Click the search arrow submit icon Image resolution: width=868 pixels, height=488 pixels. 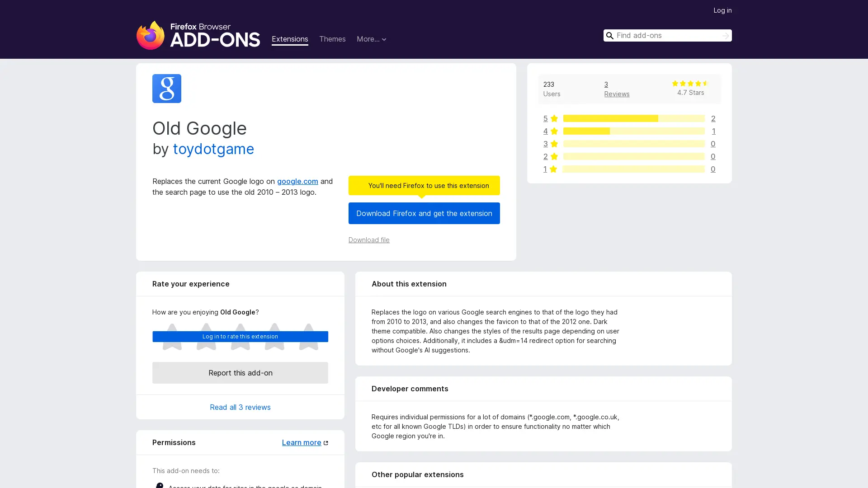click(x=725, y=36)
